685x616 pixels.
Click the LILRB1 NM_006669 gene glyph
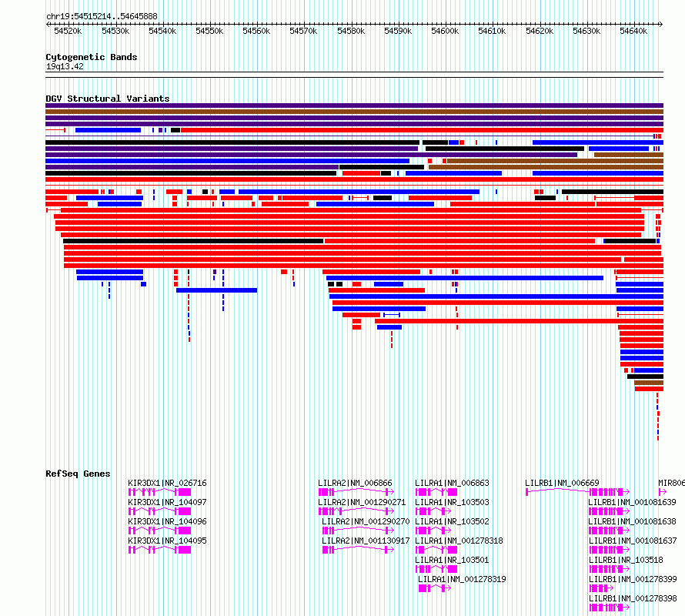click(x=577, y=492)
